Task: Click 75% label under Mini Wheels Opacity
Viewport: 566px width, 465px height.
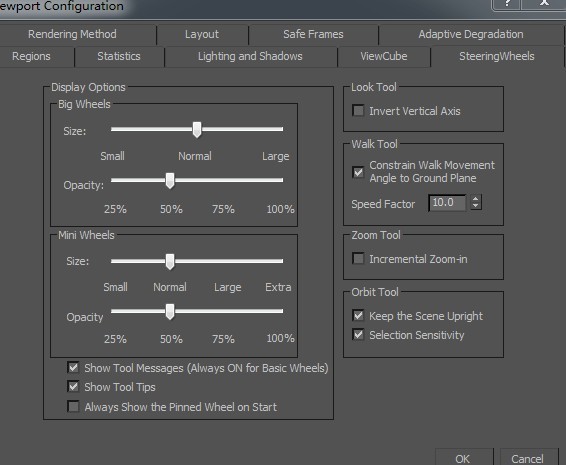Action: tap(223, 339)
